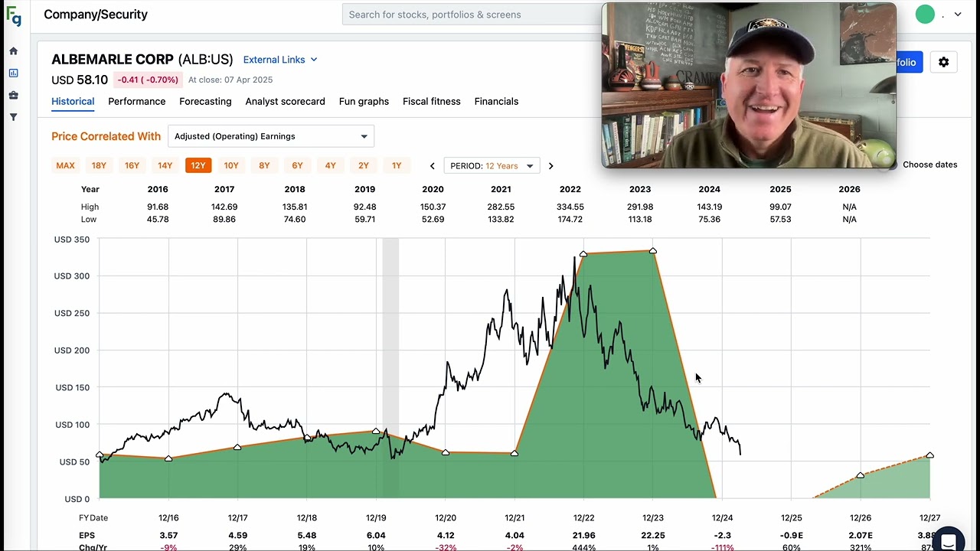Select the 6Y time range
The width and height of the screenshot is (980, 551).
coord(297,165)
